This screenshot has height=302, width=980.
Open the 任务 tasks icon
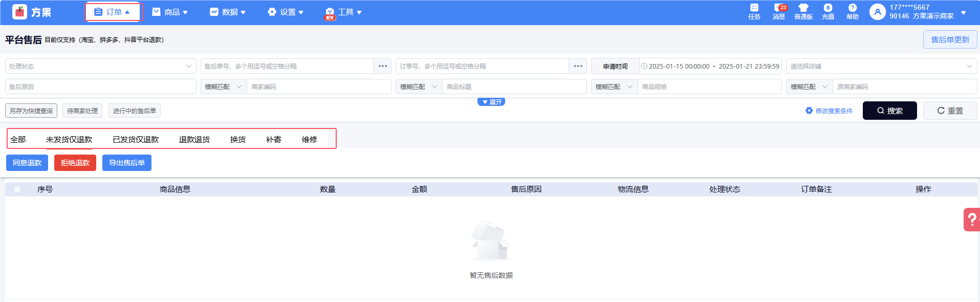[x=754, y=11]
